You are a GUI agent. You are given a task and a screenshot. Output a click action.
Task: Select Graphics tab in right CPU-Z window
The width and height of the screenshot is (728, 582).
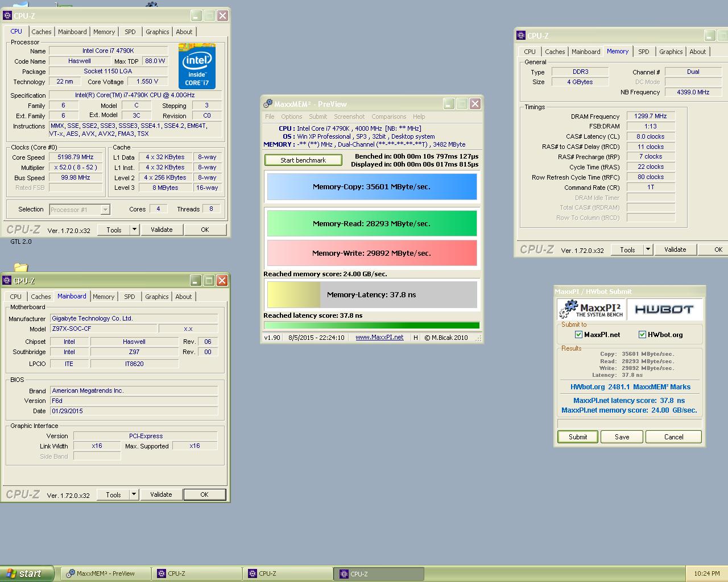click(x=671, y=52)
